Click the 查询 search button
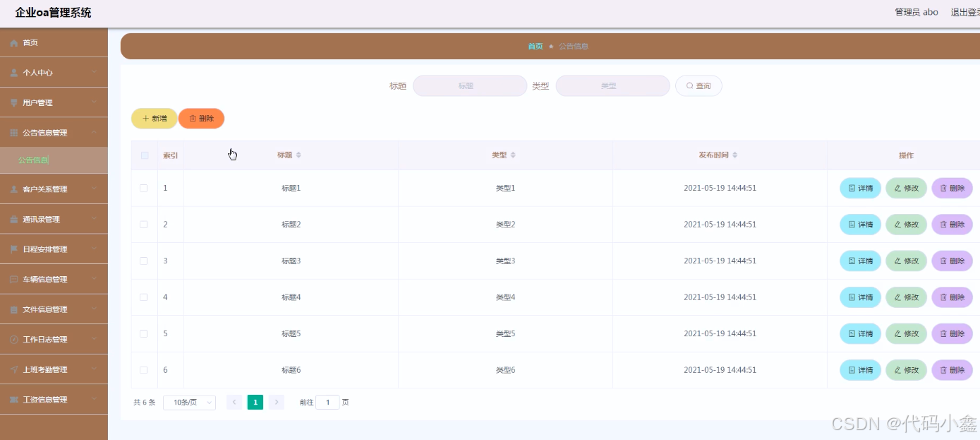The image size is (980, 440). [x=698, y=86]
